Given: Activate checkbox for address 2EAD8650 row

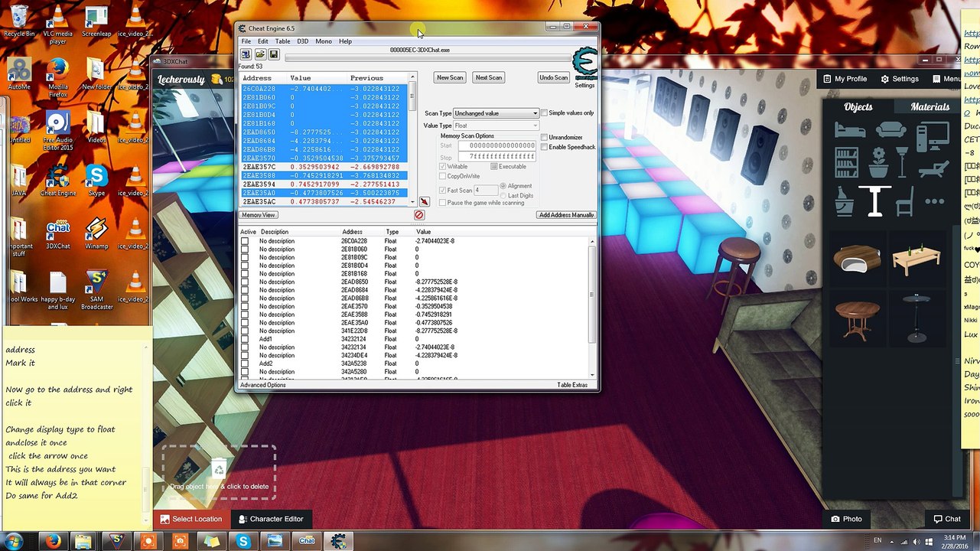Looking at the screenshot, I should [245, 282].
